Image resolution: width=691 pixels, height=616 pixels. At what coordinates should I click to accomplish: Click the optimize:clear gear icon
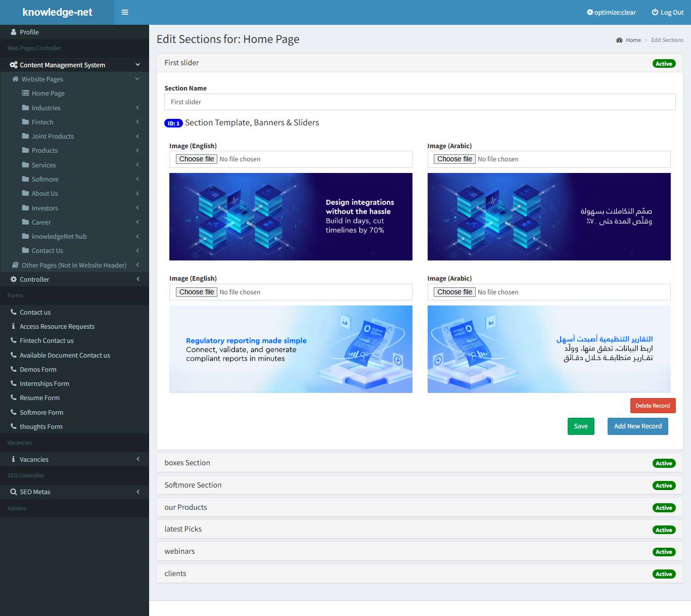[589, 12]
